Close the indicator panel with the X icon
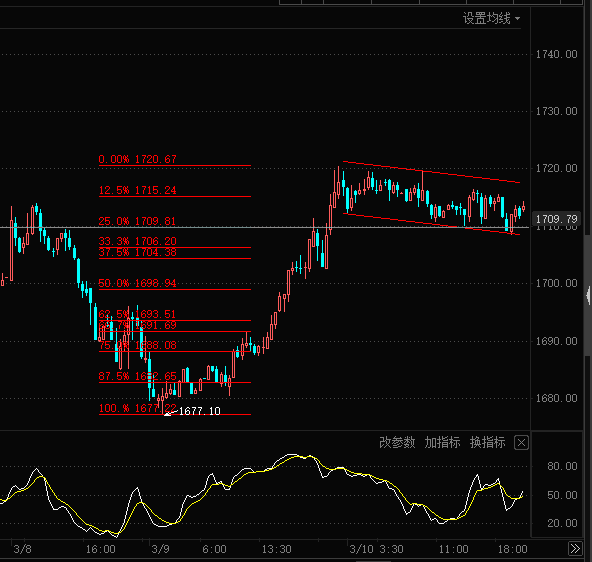Viewport: 592px width, 562px height. [x=521, y=442]
